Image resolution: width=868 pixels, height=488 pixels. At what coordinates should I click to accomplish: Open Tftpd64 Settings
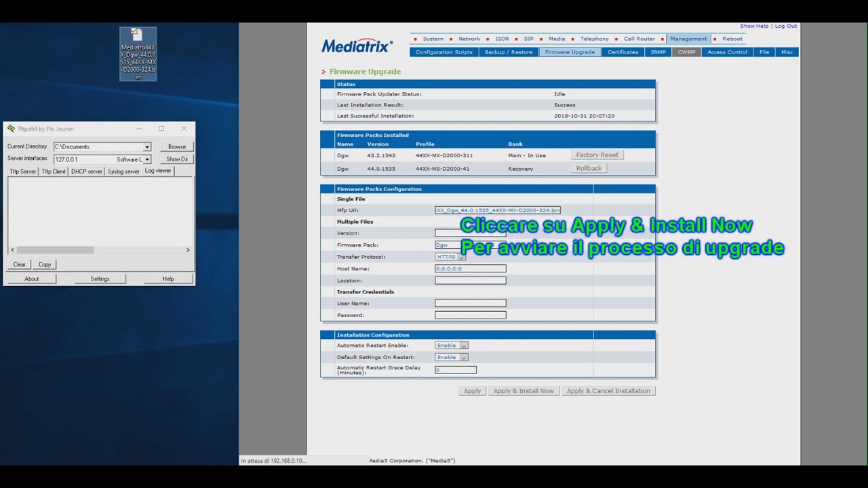coord(100,279)
